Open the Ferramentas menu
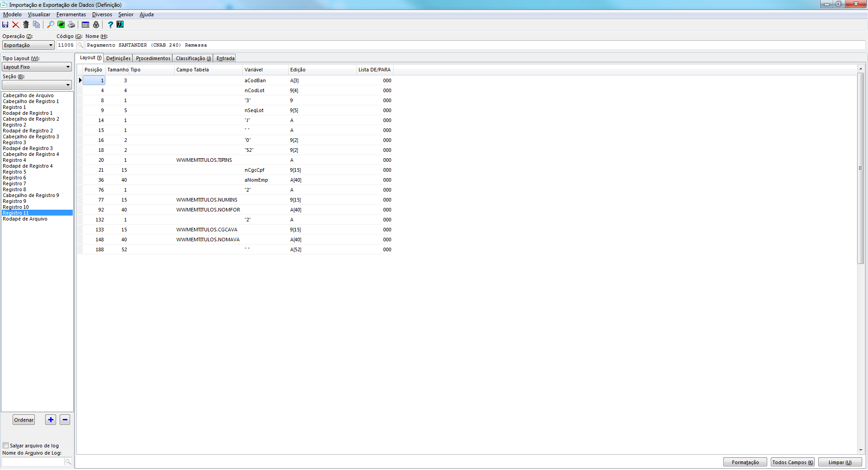This screenshot has width=868, height=470. 71,14
